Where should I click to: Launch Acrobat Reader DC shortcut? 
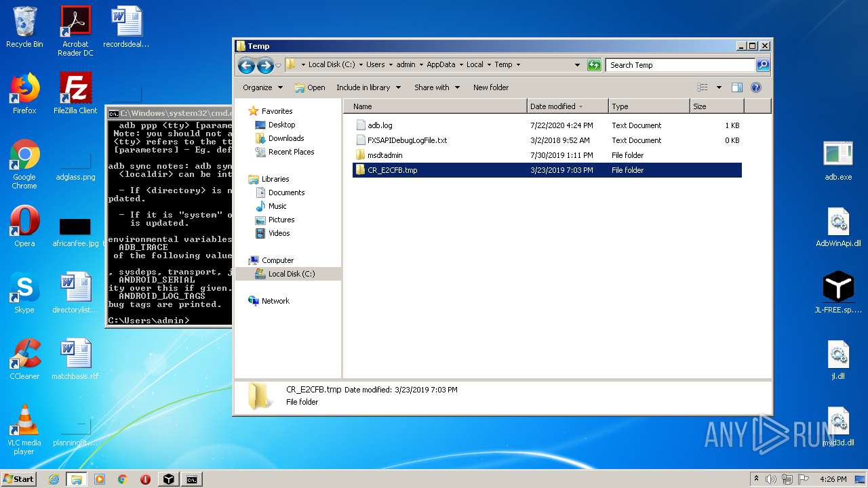(x=75, y=30)
